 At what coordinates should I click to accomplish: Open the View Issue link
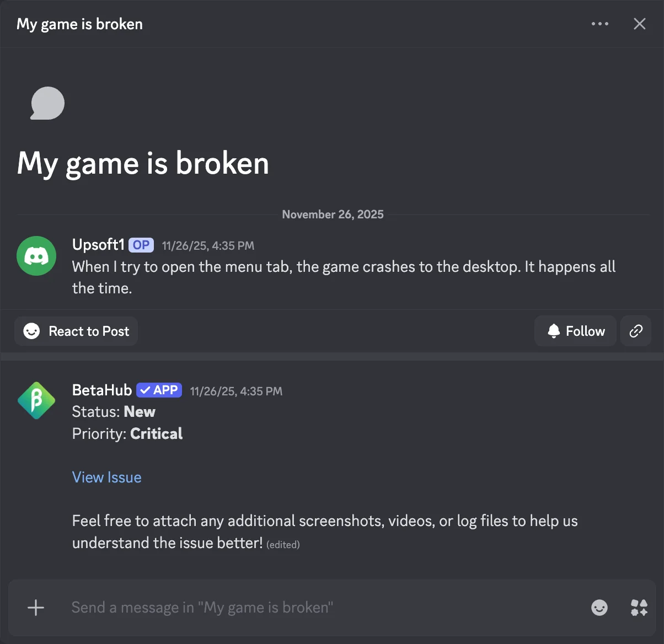(x=106, y=477)
